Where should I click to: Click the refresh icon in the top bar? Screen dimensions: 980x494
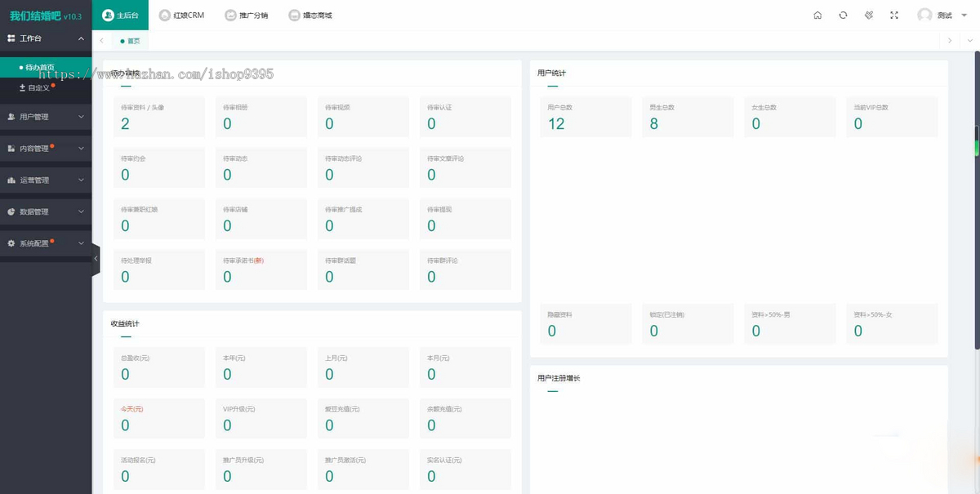[843, 16]
